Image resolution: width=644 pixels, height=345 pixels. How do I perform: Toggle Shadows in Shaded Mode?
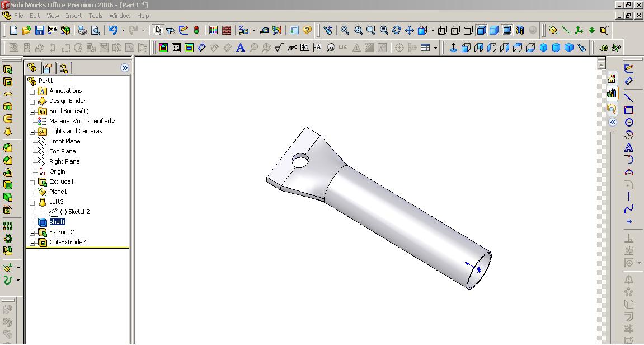pos(507,30)
